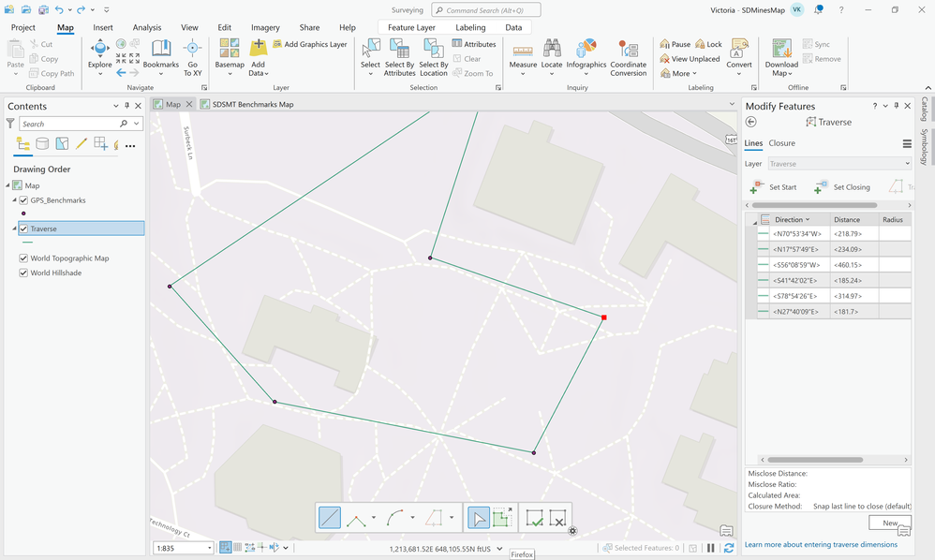
Task: Click Finish sketch checkmark tool
Action: pos(534,518)
